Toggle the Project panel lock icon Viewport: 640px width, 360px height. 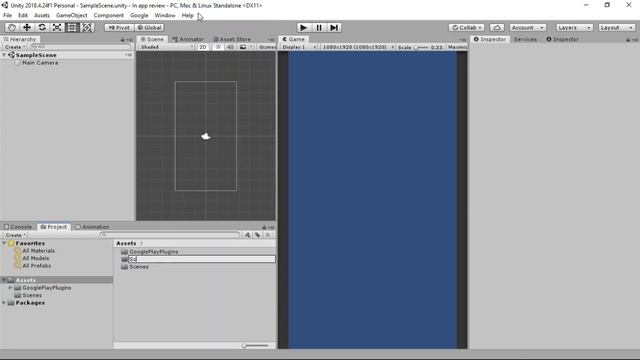pyautogui.click(x=264, y=227)
